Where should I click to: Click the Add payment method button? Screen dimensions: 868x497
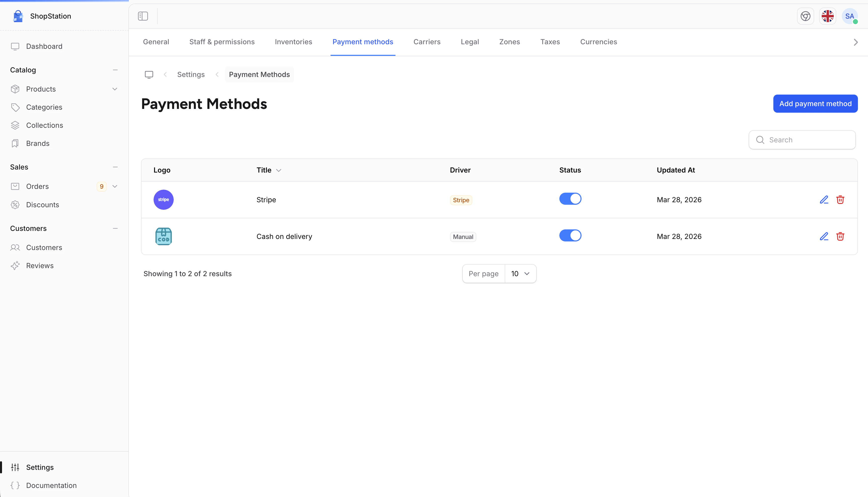coord(815,103)
